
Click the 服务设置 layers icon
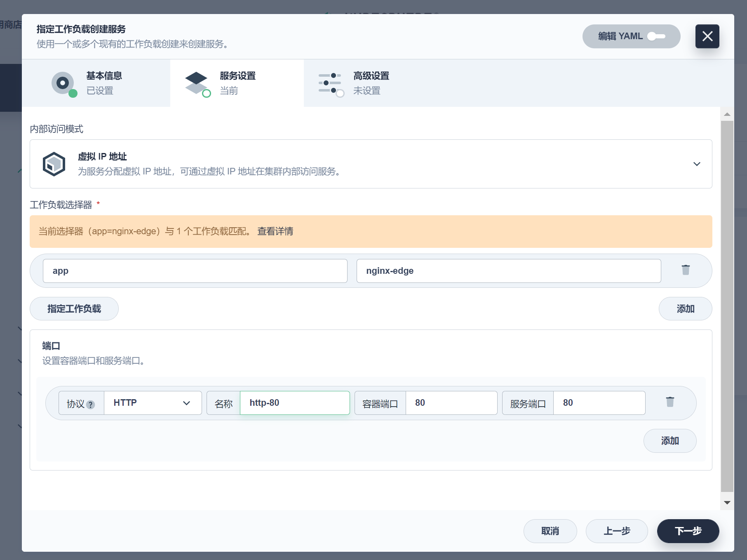(197, 84)
